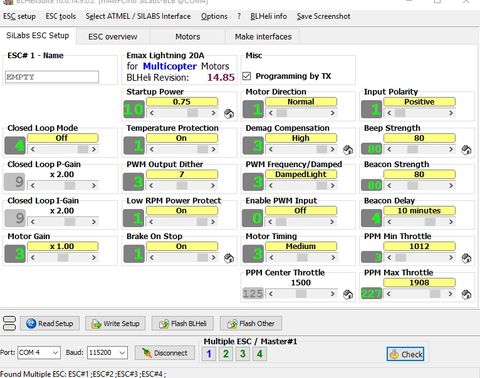Click the Motor Timing value box showing 3
This screenshot has height=378, width=480.
253,254
